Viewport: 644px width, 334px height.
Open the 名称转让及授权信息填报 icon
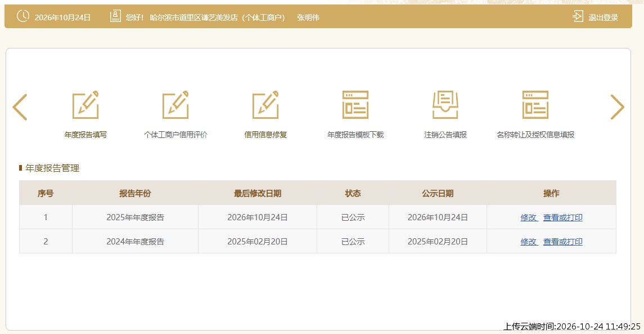pos(535,105)
